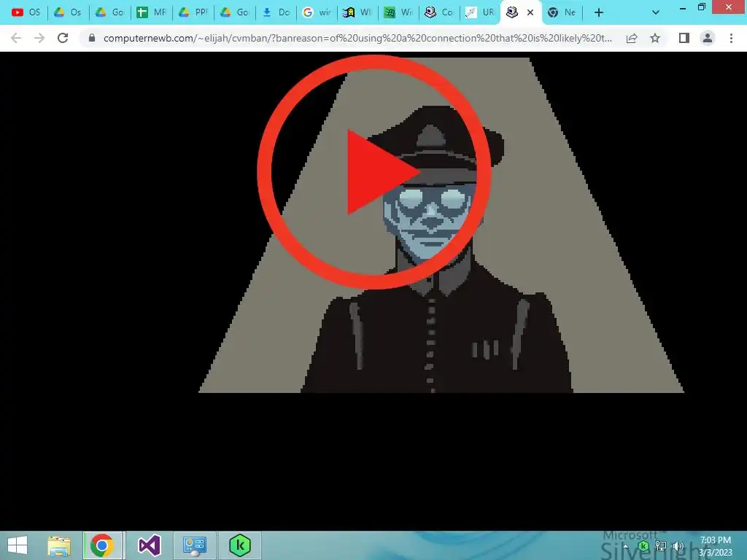747x560 pixels.
Task: Restore down the Chrome window
Action: pyautogui.click(x=701, y=7)
